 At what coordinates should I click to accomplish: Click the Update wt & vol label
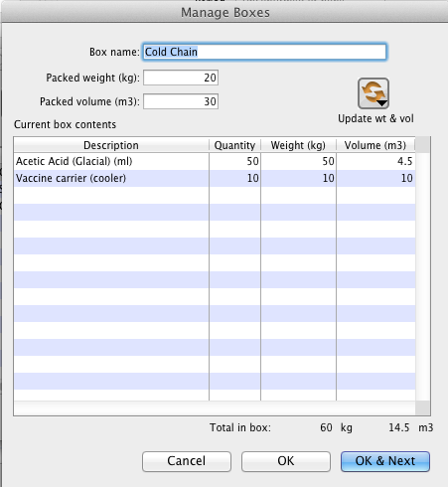click(375, 118)
